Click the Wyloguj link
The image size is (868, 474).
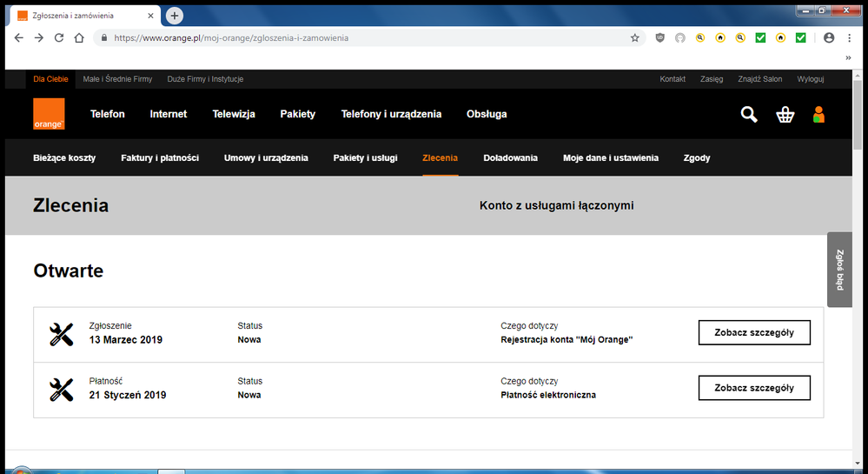coord(810,79)
